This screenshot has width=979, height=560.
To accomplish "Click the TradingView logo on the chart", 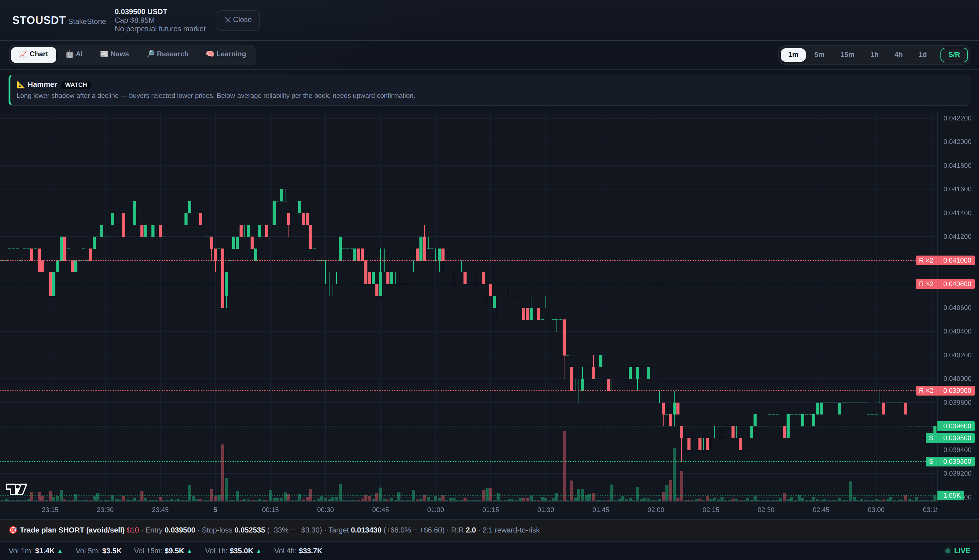I will click(x=17, y=489).
